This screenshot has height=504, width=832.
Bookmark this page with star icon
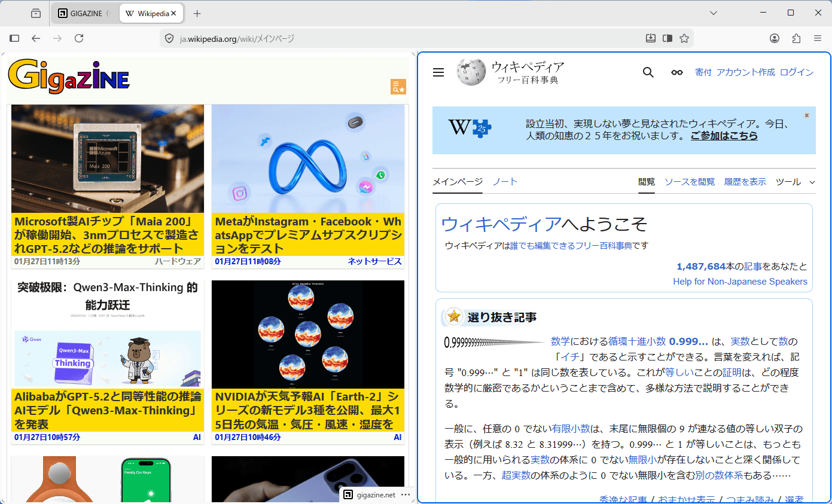pos(684,38)
